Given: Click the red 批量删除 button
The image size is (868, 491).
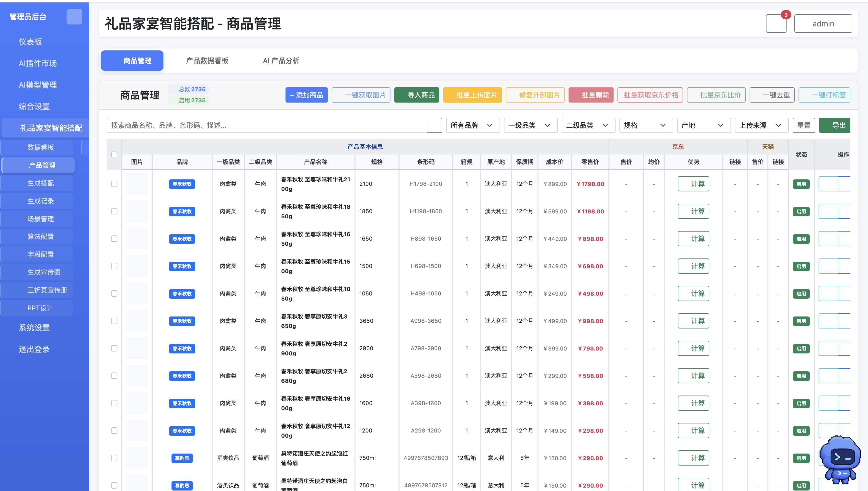Looking at the screenshot, I should tap(591, 95).
